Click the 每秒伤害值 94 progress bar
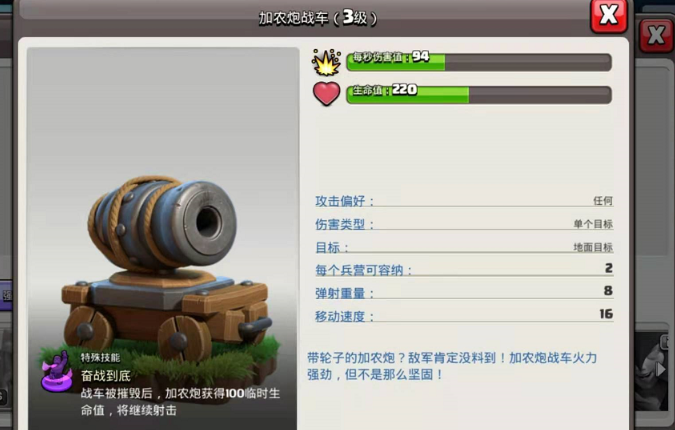Screen dimensions: 675x430 point(479,62)
